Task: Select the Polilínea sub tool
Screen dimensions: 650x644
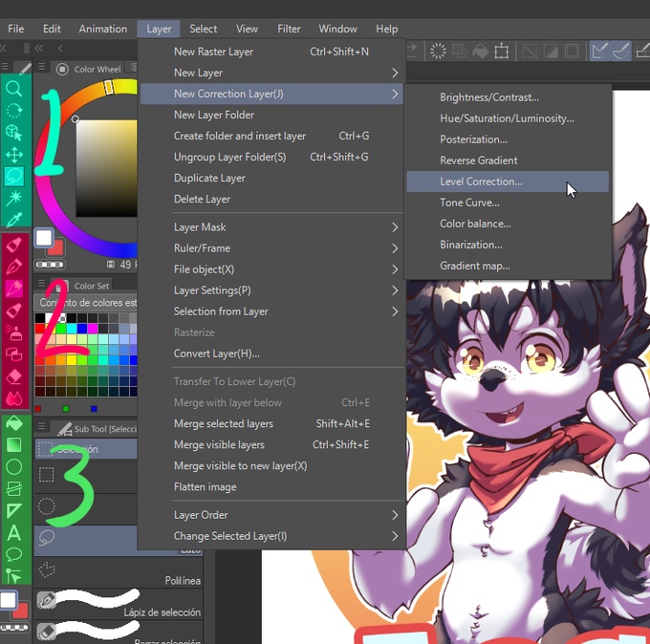Action: coord(119,572)
